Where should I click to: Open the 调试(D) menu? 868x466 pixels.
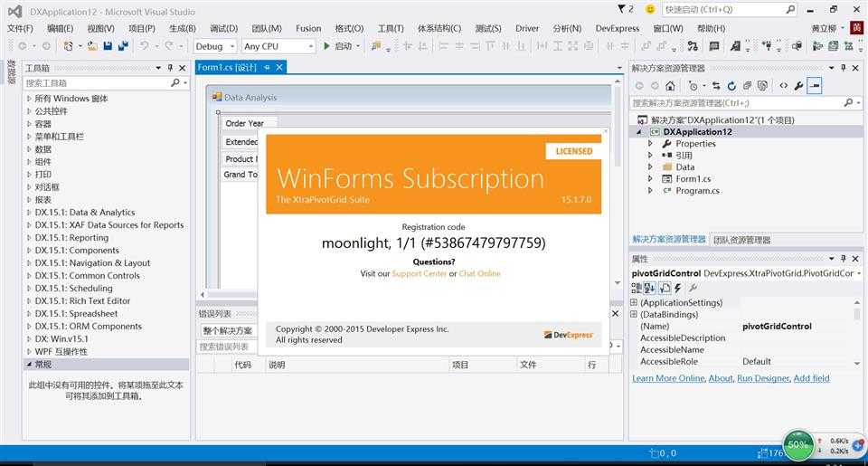(223, 28)
